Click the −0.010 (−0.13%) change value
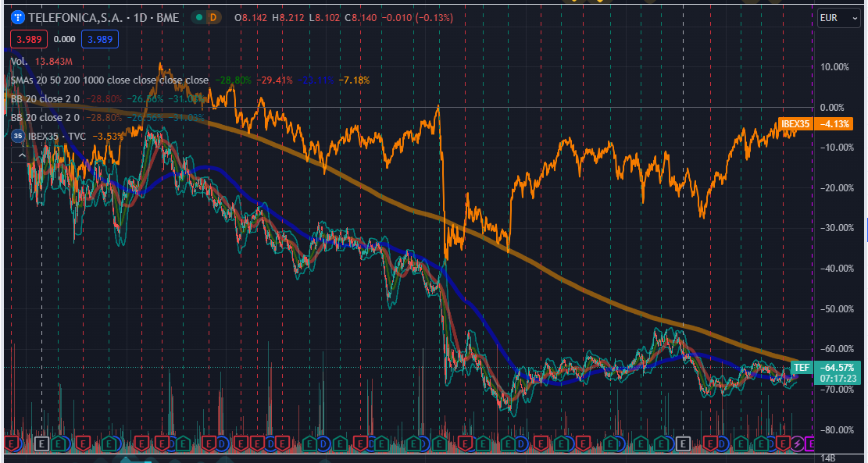 (417, 18)
